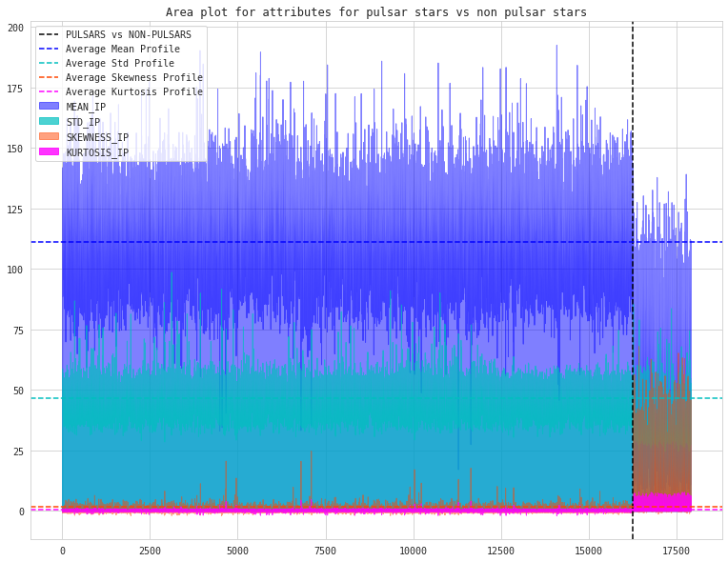The height and width of the screenshot is (562, 728).
Task: Click the chart title about pulsar stars
Action: (376, 11)
